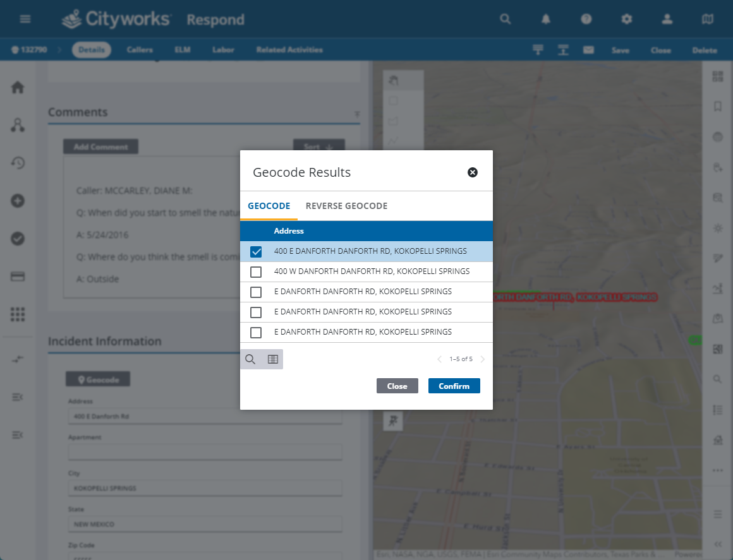Open the notifications bell icon
Screen dimensions: 733x560
click(x=545, y=19)
